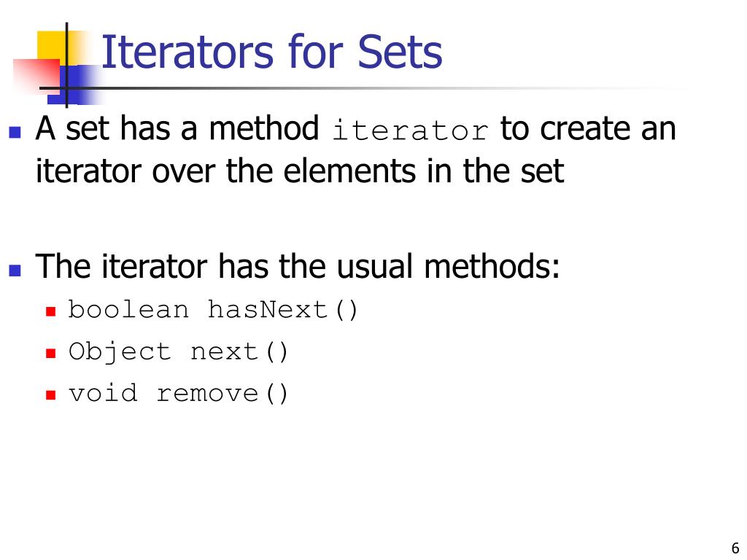Screen dimensions: 747x560
Task: Click red bullet beside Object next()
Action: point(51,354)
